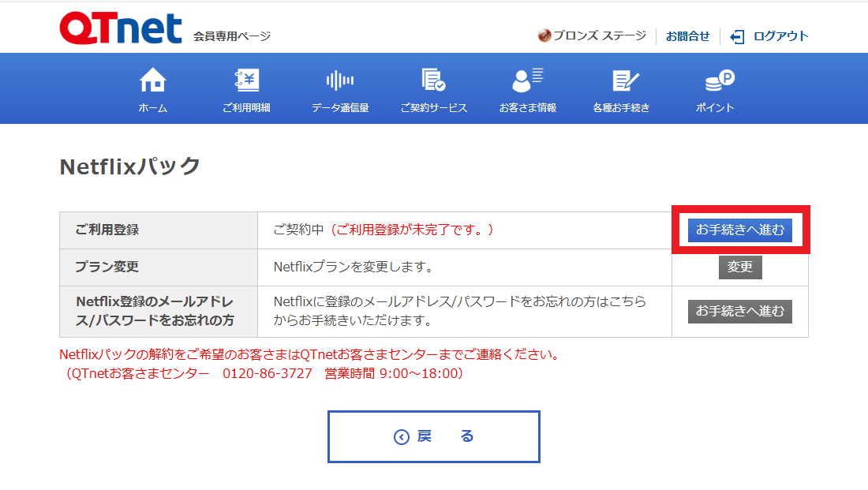Screen dimensions: 868x490
Task: Click 会員専用ページ text beside the logo
Action: [x=231, y=36]
